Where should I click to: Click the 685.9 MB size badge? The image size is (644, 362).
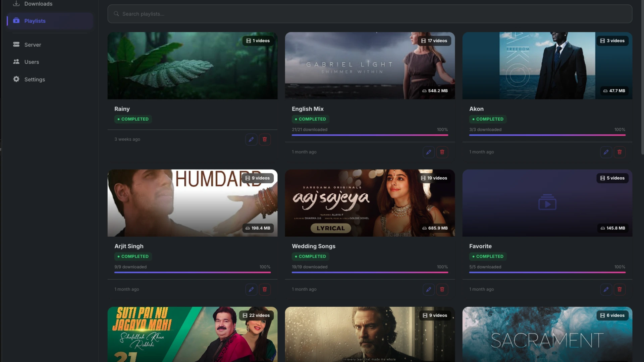tap(435, 228)
